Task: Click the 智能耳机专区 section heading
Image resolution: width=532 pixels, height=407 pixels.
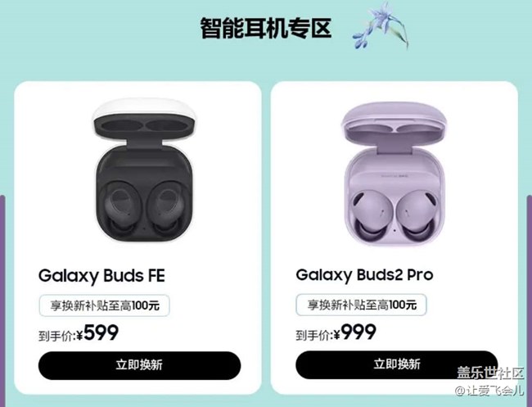Action: [266, 28]
